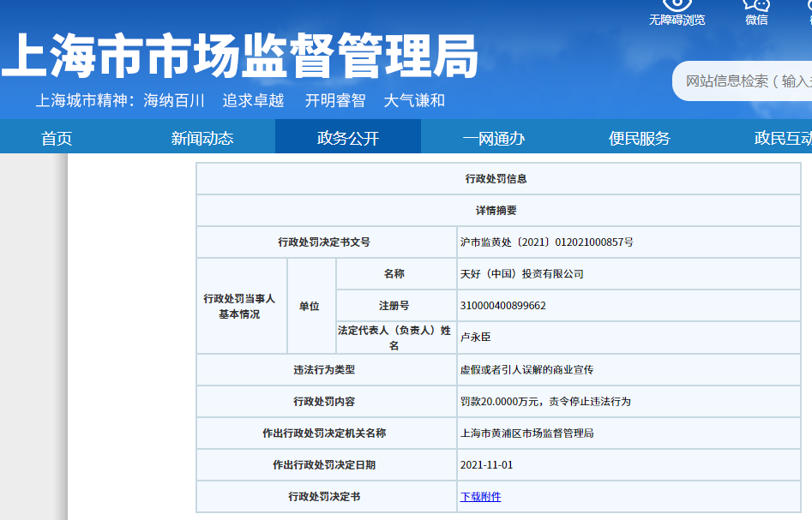Open the 新闻动态 navigation tab
Screen dimensions: 812x520
202,138
